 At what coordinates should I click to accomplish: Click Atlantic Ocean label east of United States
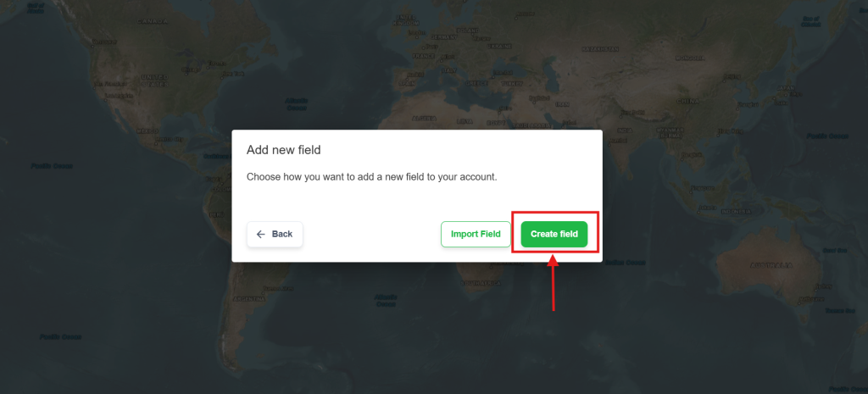(296, 105)
